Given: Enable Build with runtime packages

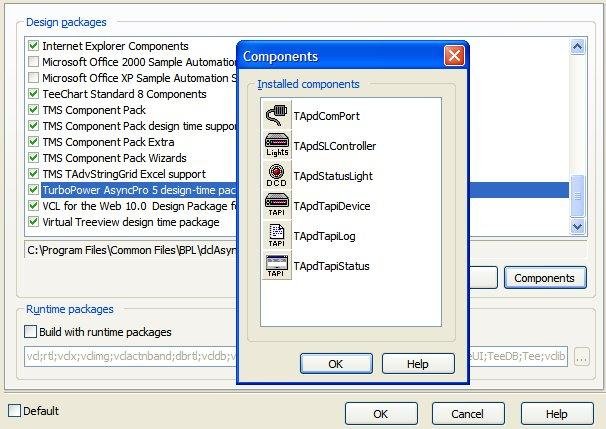Looking at the screenshot, I should pos(31,332).
